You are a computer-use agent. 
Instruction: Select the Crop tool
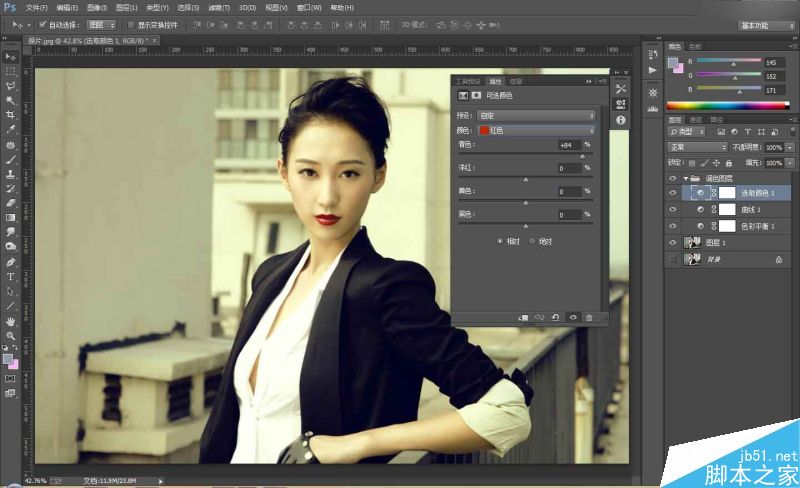[10, 115]
